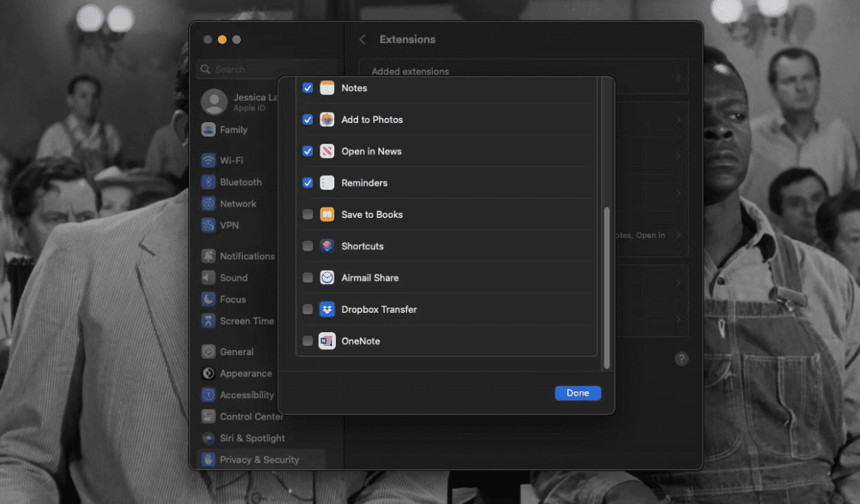
Task: Expand the Added extensions row chevron
Action: point(679,77)
